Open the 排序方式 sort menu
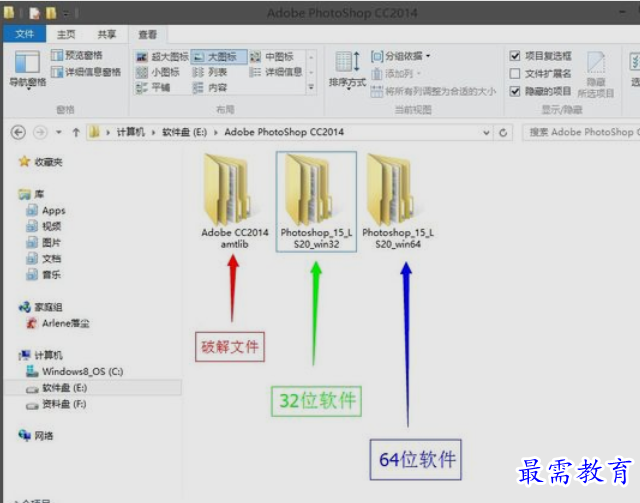Viewport: 640px width, 503px height. coord(347,69)
